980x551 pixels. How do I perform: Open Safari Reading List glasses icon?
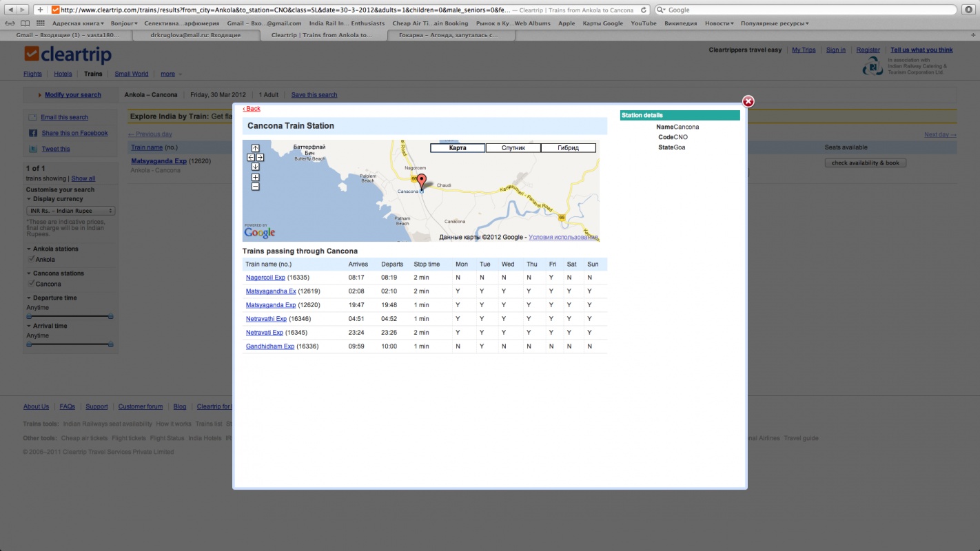[10, 23]
